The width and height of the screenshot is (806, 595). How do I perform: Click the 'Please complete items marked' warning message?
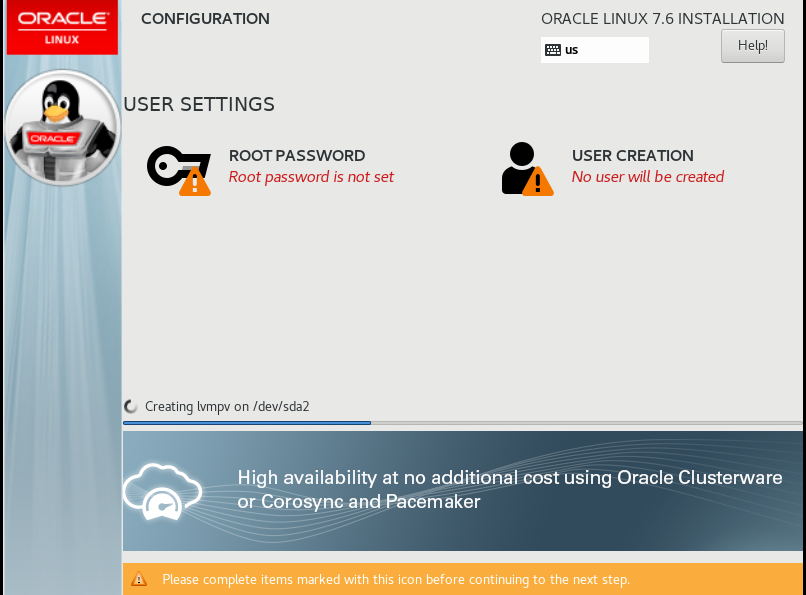coord(396,580)
